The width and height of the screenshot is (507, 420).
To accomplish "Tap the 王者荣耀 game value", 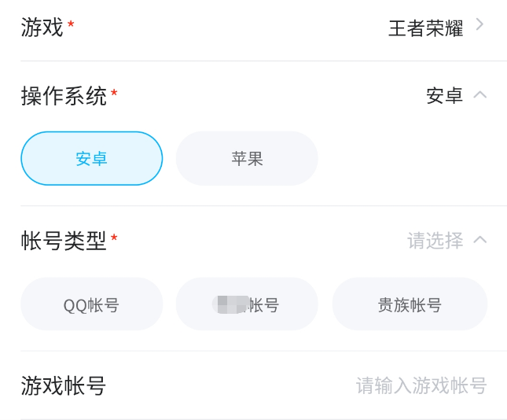I will click(x=425, y=28).
